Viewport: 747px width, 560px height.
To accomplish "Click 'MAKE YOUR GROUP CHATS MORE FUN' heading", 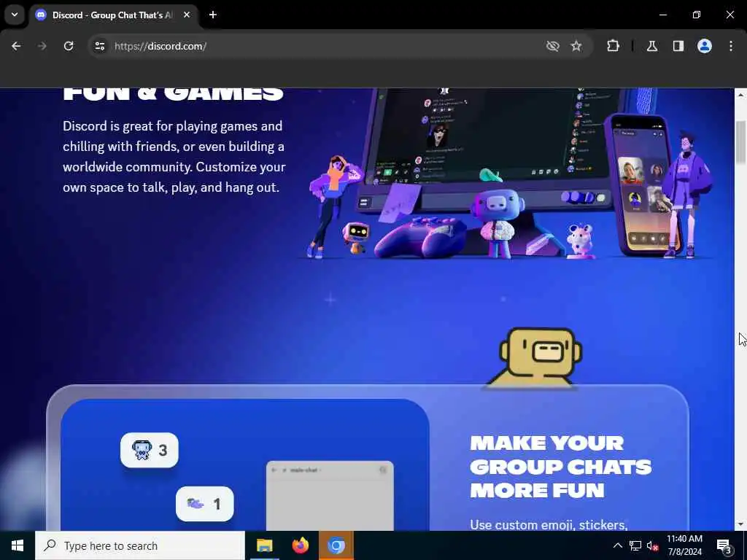I will 561,467.
